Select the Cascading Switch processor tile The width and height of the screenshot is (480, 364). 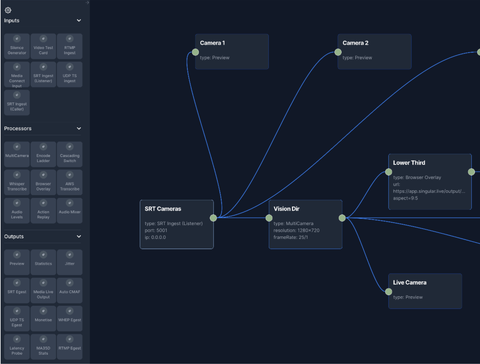[x=70, y=154]
